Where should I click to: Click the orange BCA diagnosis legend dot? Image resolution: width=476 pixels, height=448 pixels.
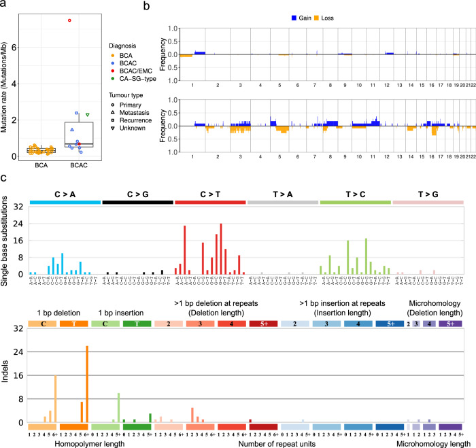[113, 56]
